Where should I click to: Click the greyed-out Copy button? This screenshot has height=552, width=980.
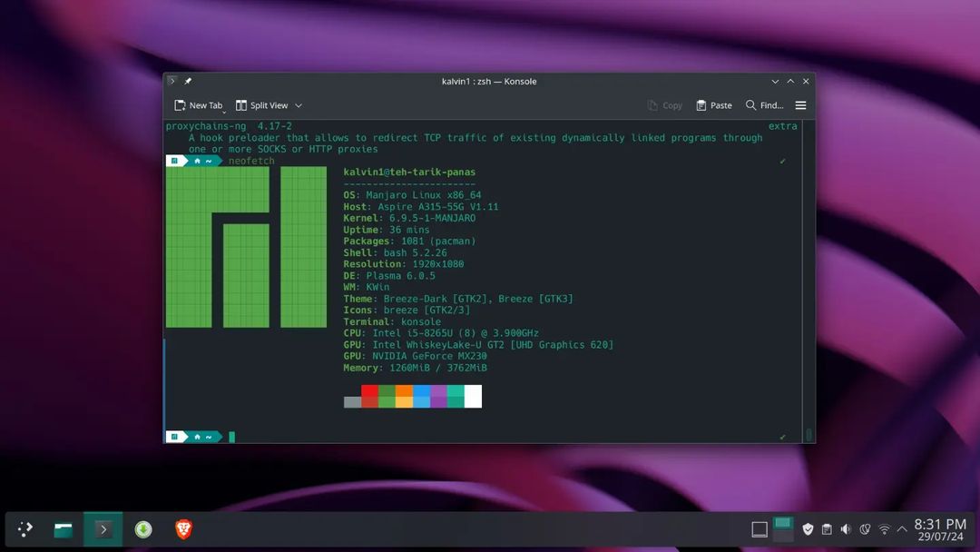pyautogui.click(x=665, y=105)
